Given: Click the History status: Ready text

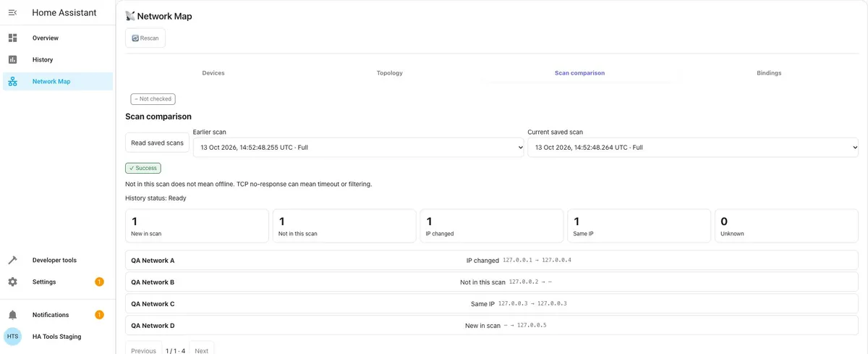Looking at the screenshot, I should point(156,198).
